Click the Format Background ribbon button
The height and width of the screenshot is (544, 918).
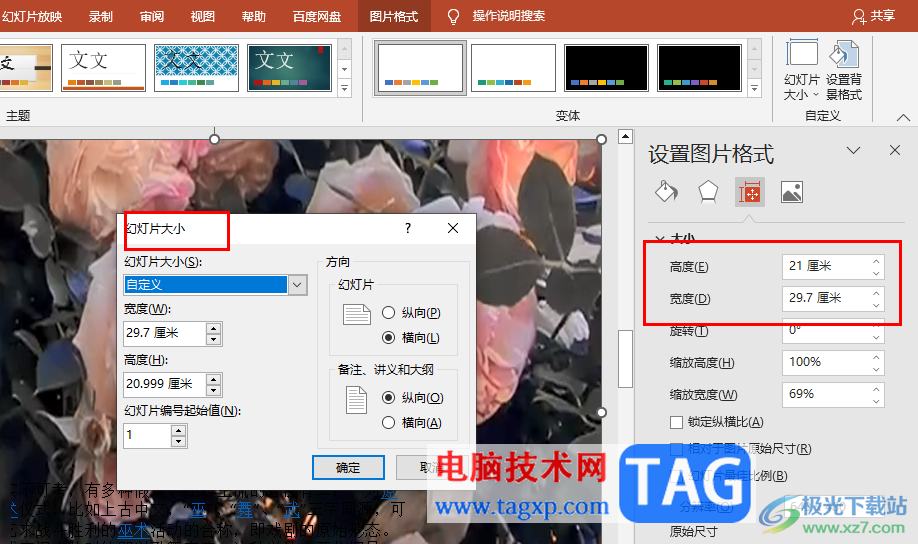pos(844,70)
